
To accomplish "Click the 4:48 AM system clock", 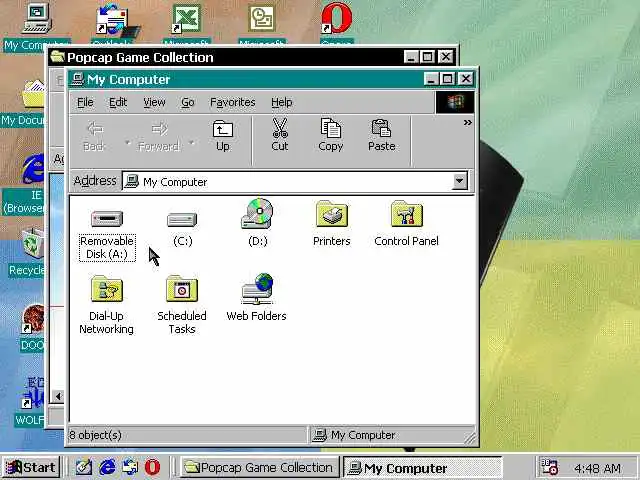I will coord(598,468).
